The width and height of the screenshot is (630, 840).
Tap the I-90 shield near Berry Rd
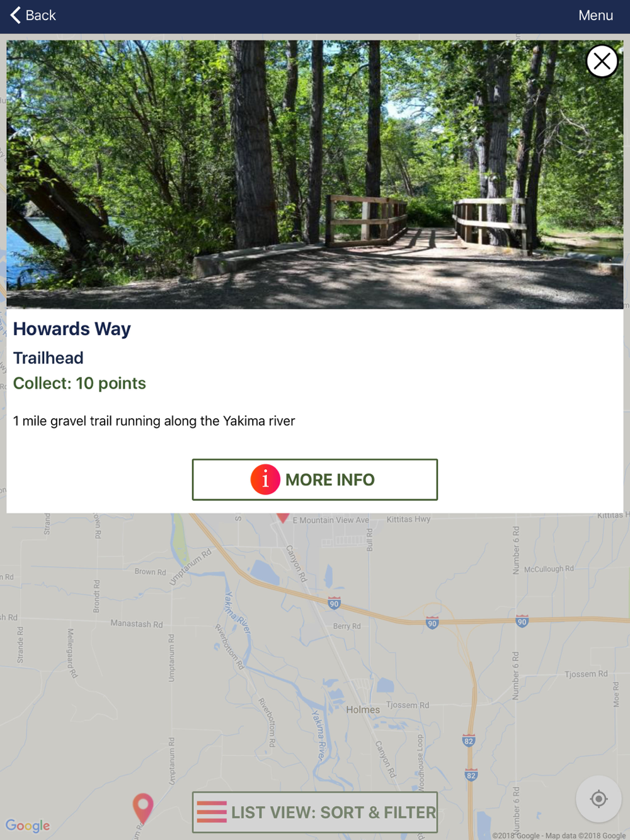point(335,603)
